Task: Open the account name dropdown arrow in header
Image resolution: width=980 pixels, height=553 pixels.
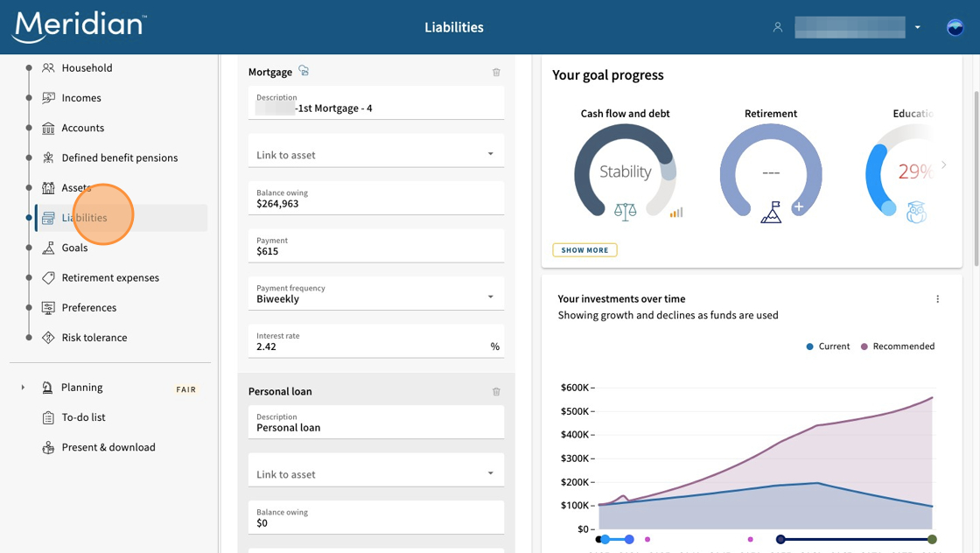Action: coord(918,27)
